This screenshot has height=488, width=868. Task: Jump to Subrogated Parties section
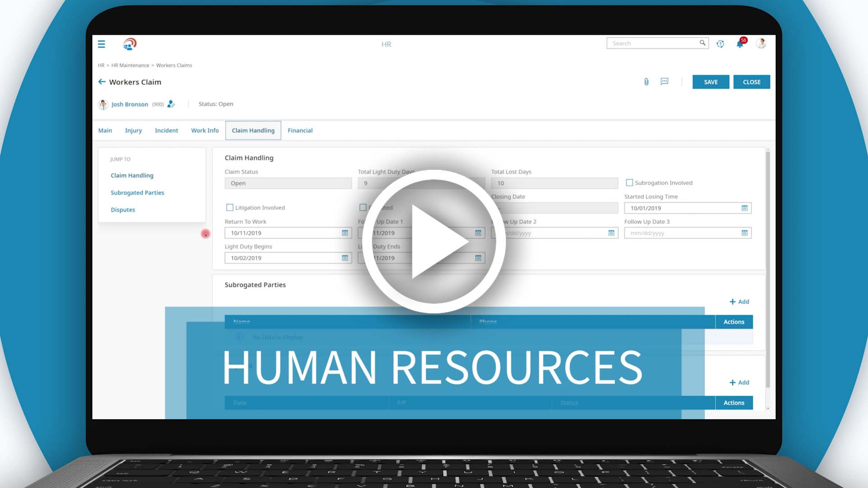pos(137,192)
